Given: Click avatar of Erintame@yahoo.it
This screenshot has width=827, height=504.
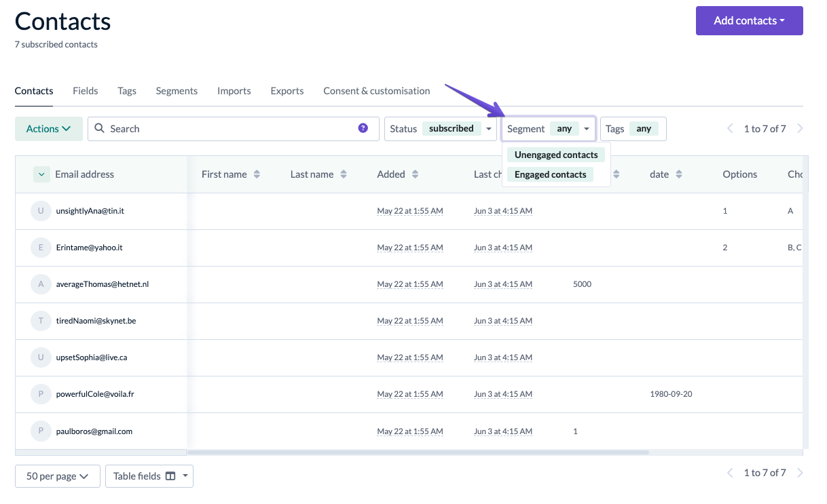Looking at the screenshot, I should pyautogui.click(x=41, y=248).
